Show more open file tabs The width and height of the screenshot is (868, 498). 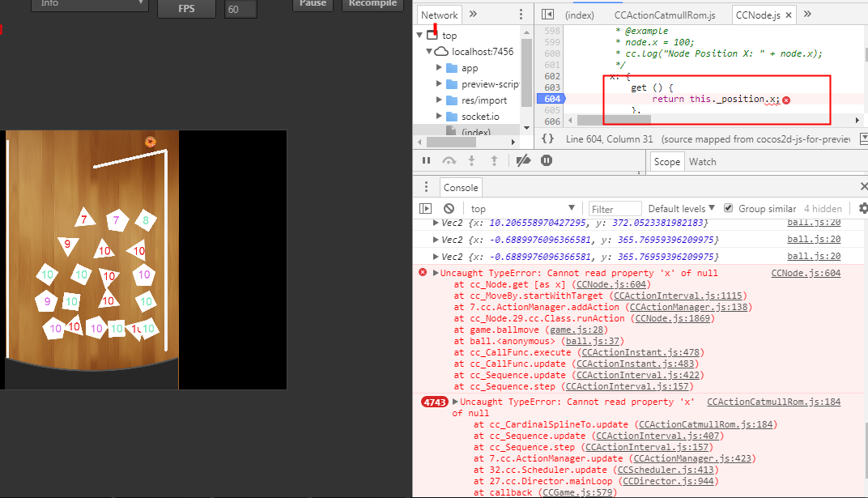pos(807,15)
